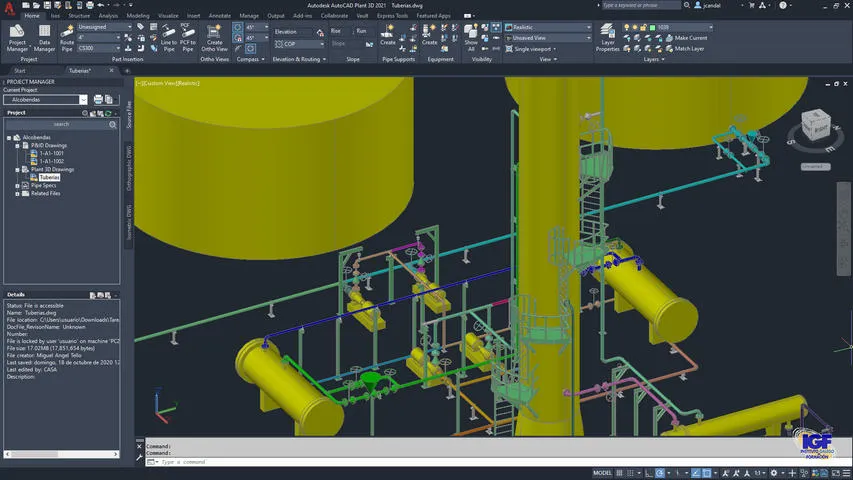
Task: Click the status bar settings gear icon
Action: point(774,473)
